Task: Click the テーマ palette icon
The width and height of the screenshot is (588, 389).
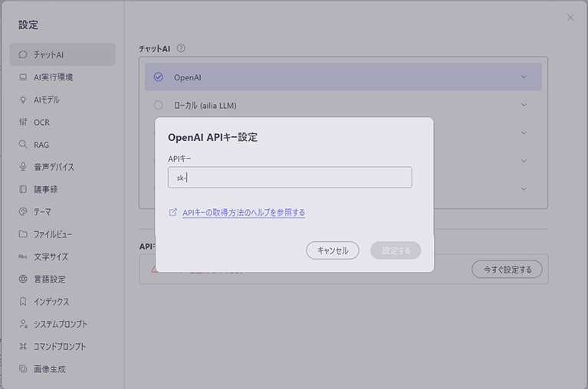Action: 23,211
